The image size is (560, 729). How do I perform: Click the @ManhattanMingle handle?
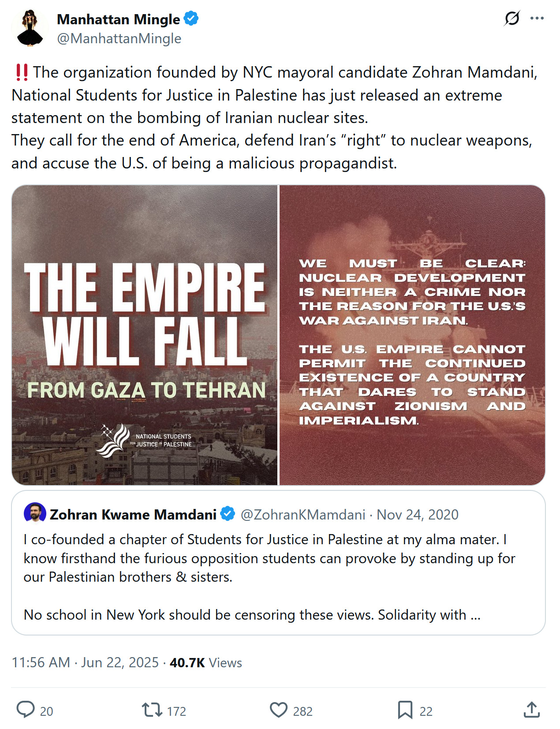119,39
